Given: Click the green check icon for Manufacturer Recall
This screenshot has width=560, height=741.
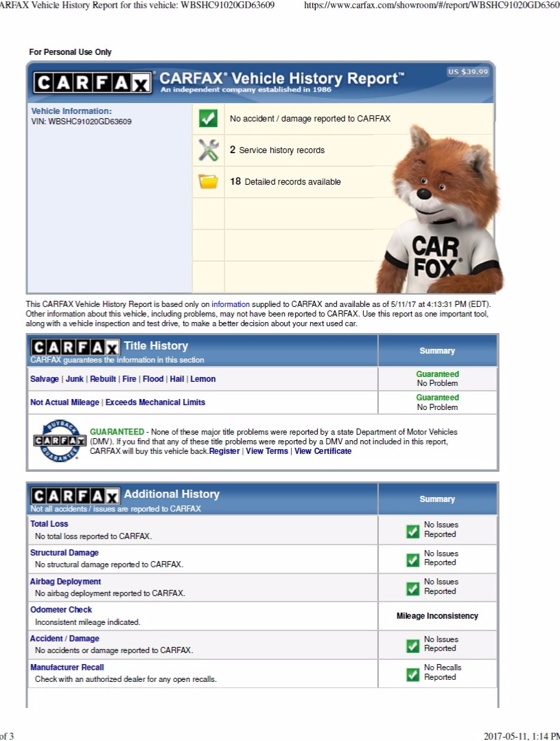Looking at the screenshot, I should 412,674.
